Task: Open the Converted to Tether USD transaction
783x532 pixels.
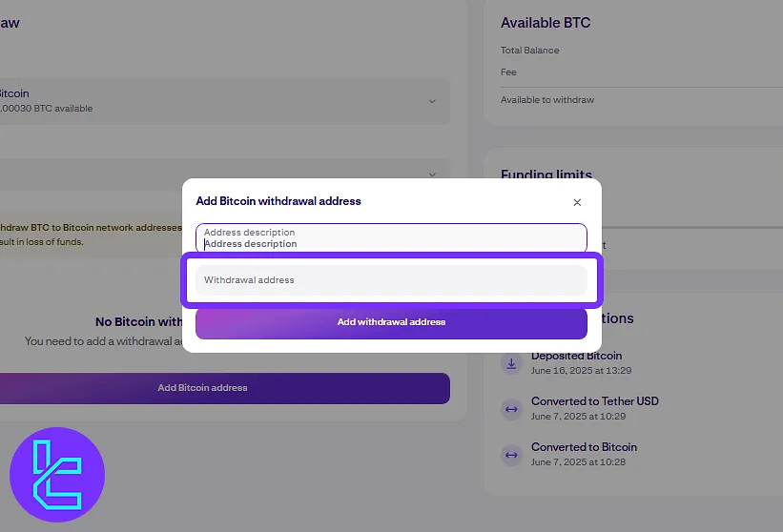Action: pos(594,401)
